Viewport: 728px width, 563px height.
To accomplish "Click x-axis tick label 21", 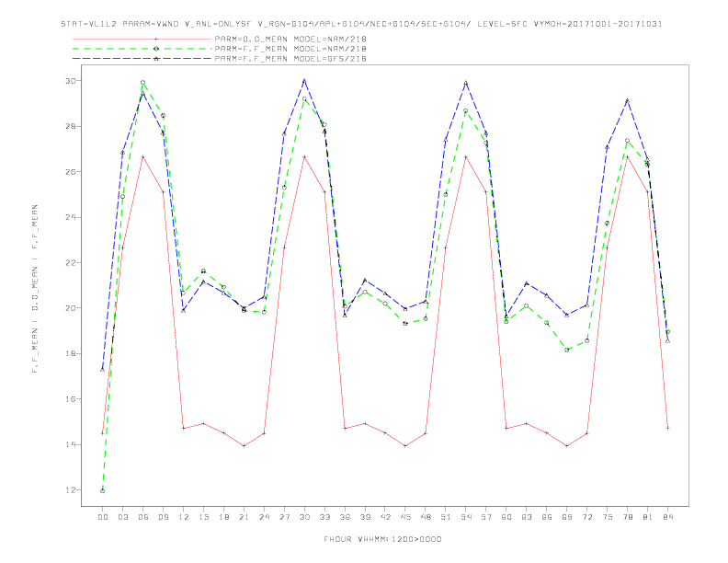I will (x=244, y=517).
